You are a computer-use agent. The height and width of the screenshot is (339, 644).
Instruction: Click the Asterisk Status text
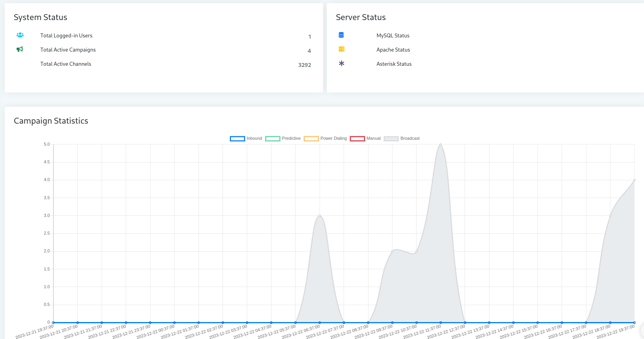[394, 64]
